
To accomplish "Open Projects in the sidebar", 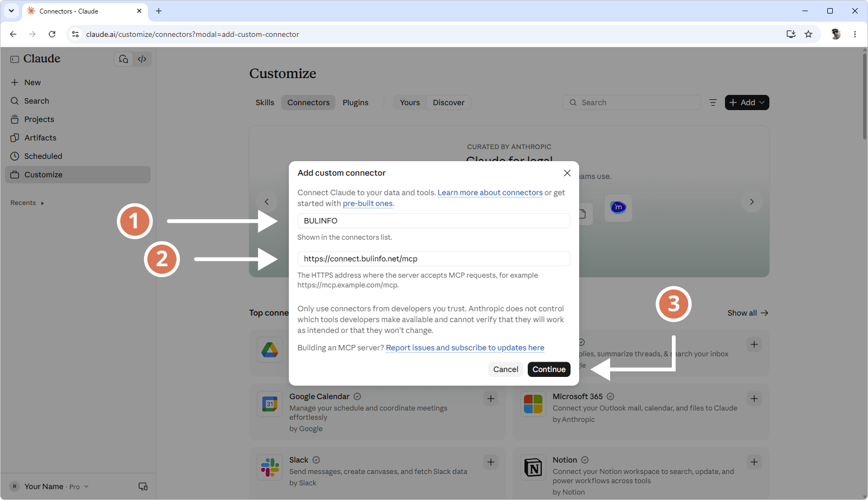I will click(x=78, y=119).
